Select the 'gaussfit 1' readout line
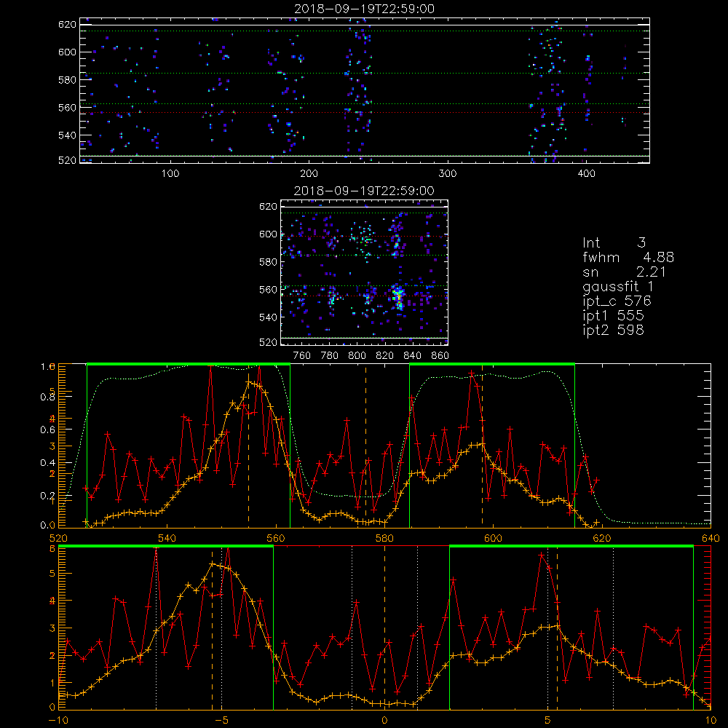 [618, 287]
